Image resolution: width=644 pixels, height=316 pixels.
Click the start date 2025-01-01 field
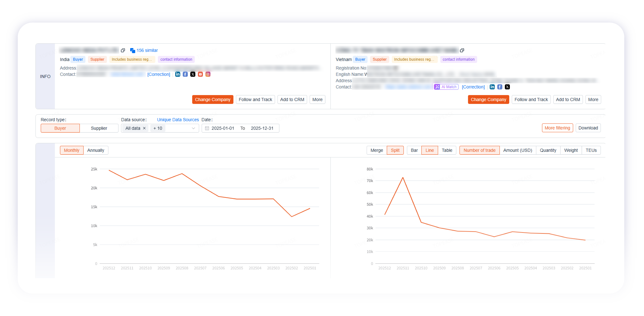pyautogui.click(x=223, y=128)
